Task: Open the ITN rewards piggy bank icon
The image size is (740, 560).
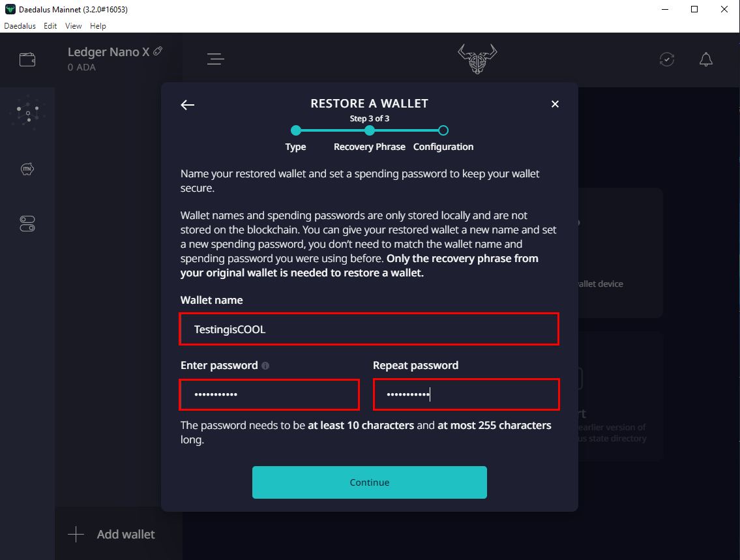Action: [x=27, y=169]
